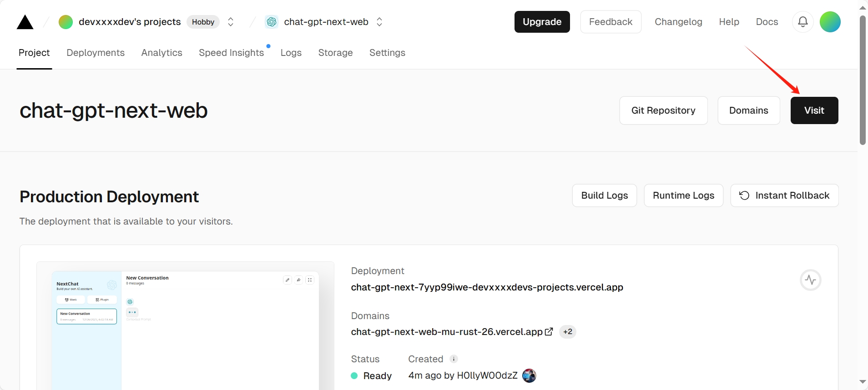
Task: Click the HOllyWOOdzZ author avatar
Action: coord(529,375)
